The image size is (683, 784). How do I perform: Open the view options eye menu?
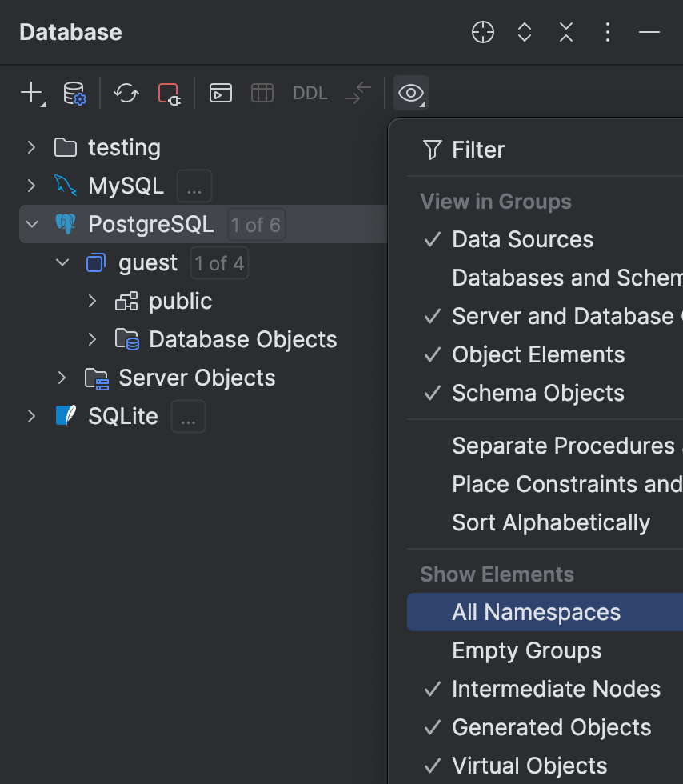(x=410, y=93)
